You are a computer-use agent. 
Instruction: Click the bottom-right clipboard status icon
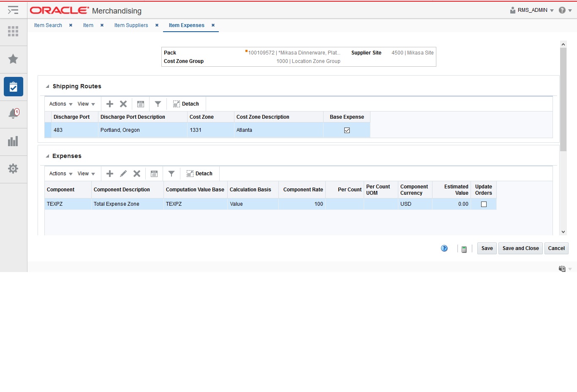562,269
